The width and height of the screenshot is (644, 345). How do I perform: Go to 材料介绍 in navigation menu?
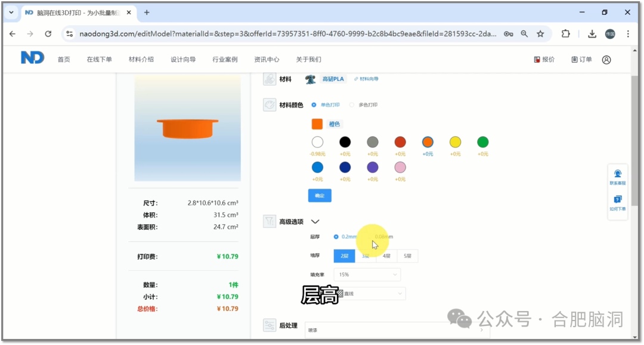pyautogui.click(x=141, y=60)
